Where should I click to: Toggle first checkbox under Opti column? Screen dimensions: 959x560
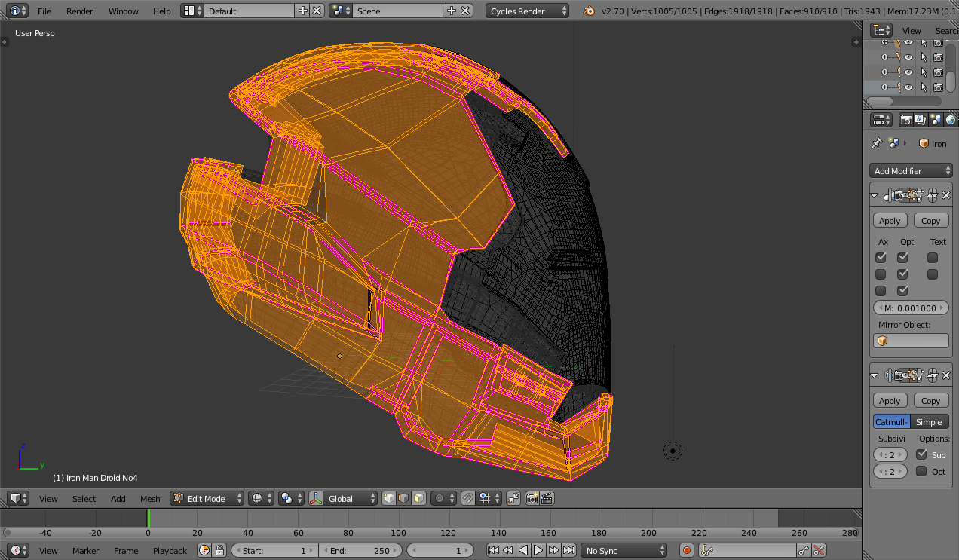[902, 258]
